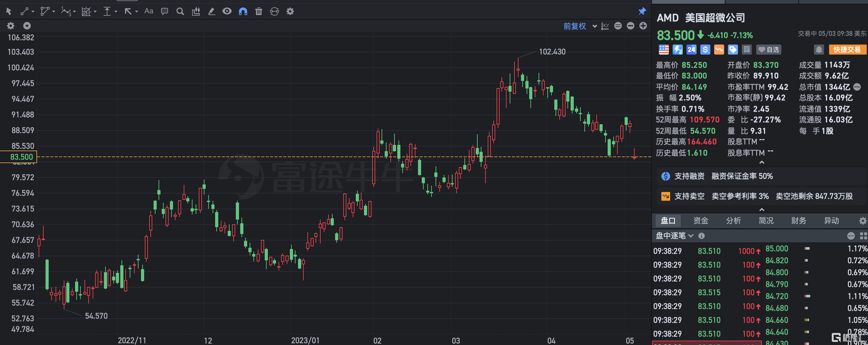Click the lightning Level 2 icon
This screenshot has height=345, width=868.
[678, 50]
